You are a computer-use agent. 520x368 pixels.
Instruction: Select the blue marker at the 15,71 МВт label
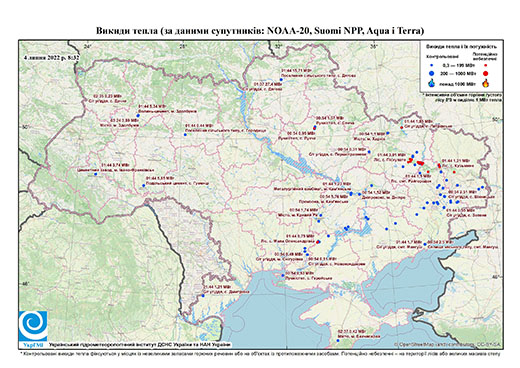pos(281,80)
